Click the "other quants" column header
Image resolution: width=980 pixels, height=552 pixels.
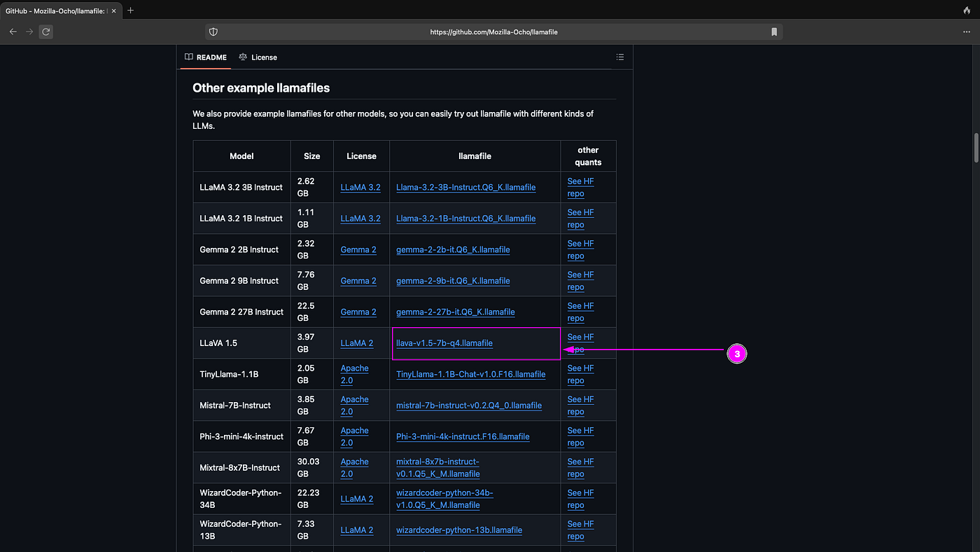(588, 156)
